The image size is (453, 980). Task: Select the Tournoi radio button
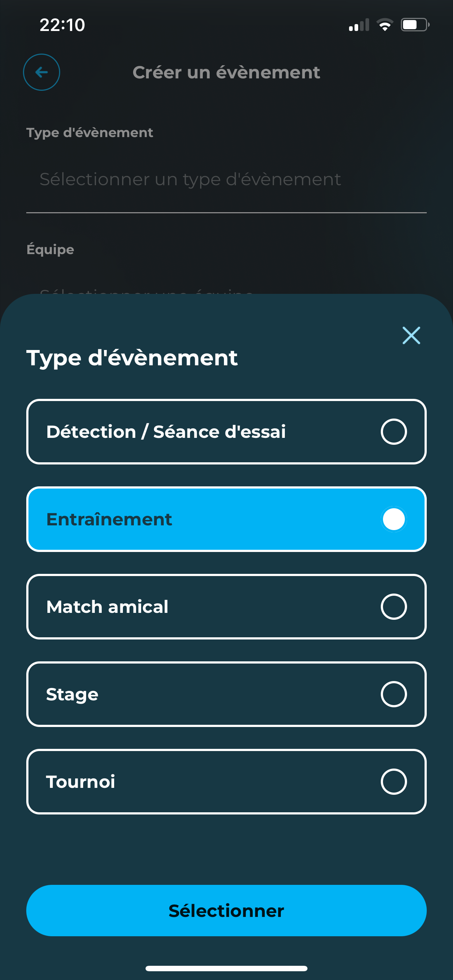(394, 782)
